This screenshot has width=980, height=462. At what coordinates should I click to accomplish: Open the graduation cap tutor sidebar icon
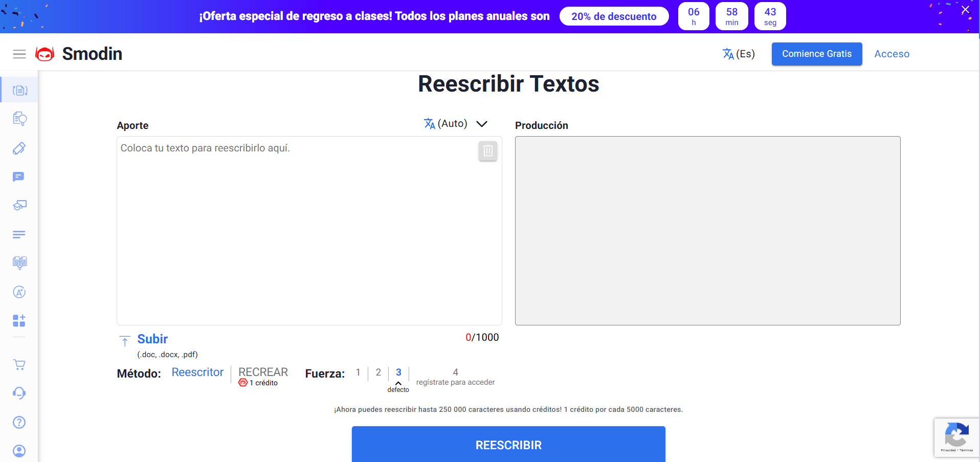[19, 206]
